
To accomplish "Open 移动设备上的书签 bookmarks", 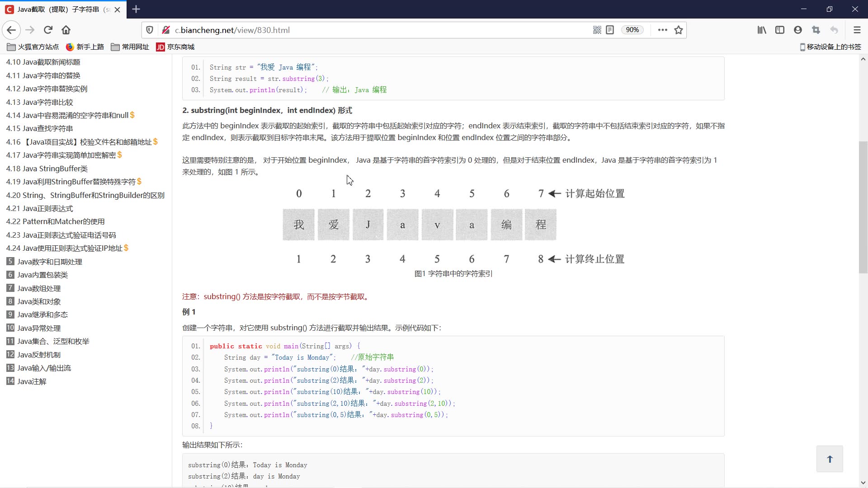I will coord(830,47).
